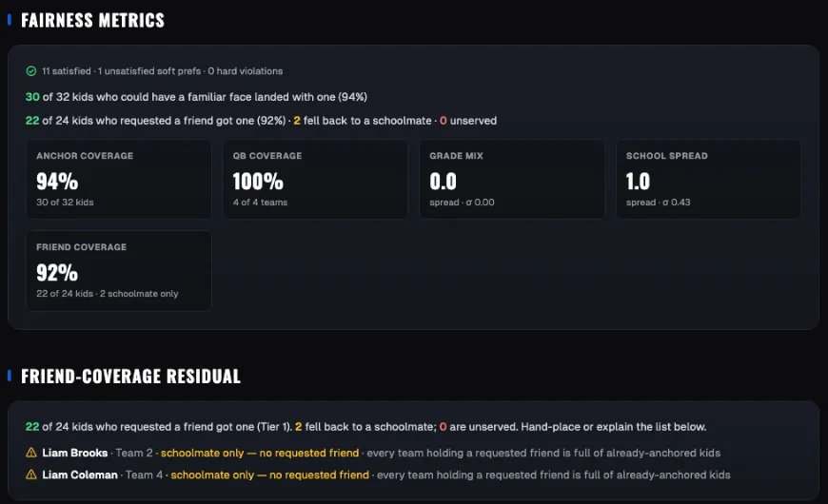The height and width of the screenshot is (504, 828).
Task: Click 'spread · σ 0.00' text
Action: 462,203
